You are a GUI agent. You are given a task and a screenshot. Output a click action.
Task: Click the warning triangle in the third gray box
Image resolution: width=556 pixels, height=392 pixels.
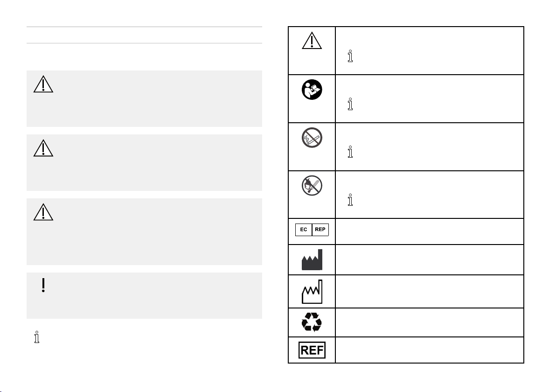[43, 212]
